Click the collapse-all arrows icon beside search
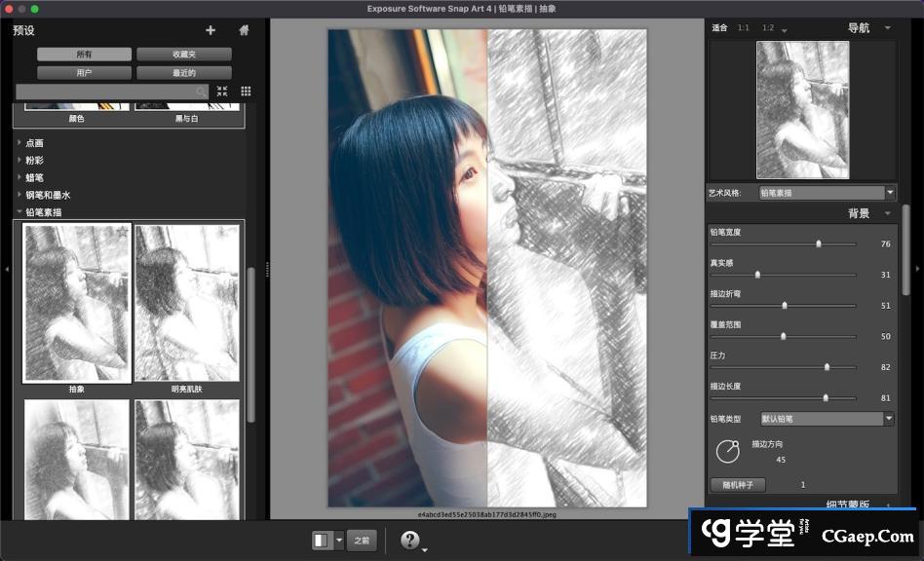The image size is (924, 561). tap(222, 92)
